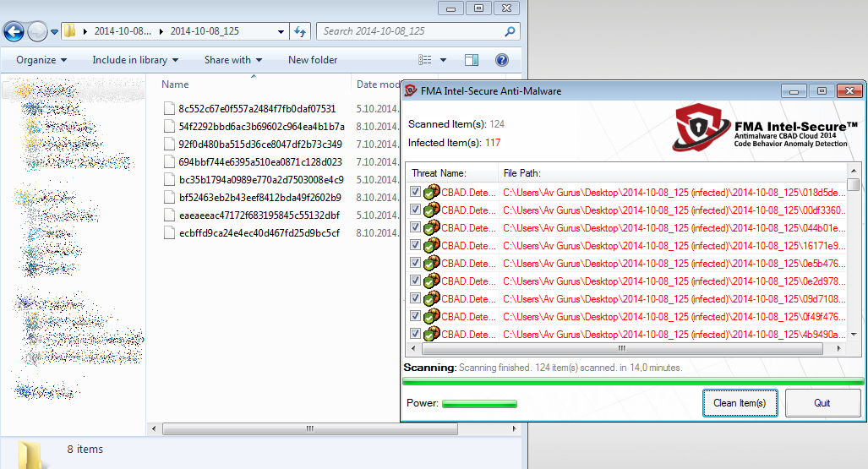Image resolution: width=868 pixels, height=469 pixels.
Task: Click threat list horizontal scrollbar thumb
Action: [x=622, y=348]
